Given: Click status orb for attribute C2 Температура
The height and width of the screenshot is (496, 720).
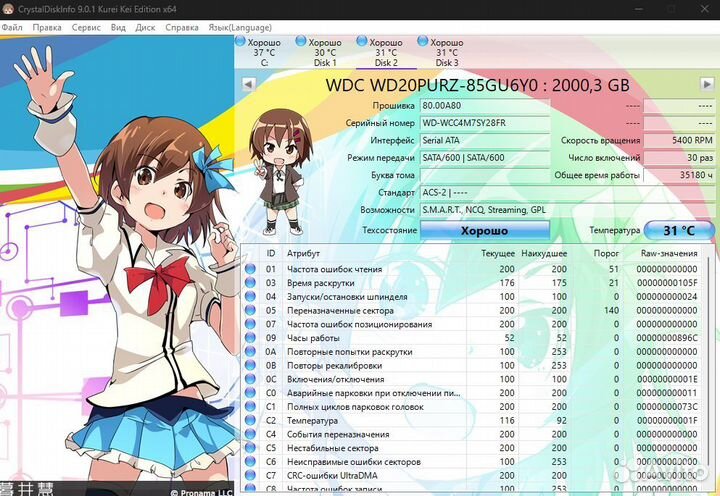Looking at the screenshot, I should click(x=251, y=421).
